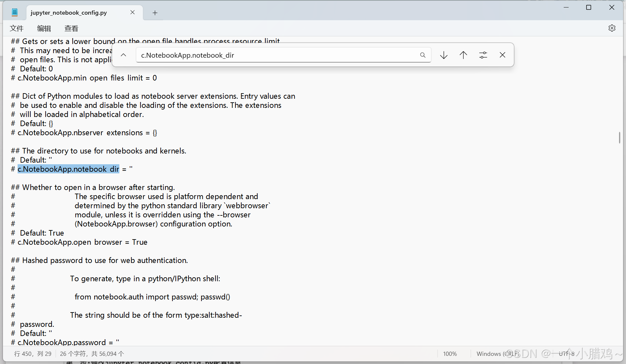
Task: Click '(NotebookApp.browser) configuration option.' text
Action: (153, 224)
